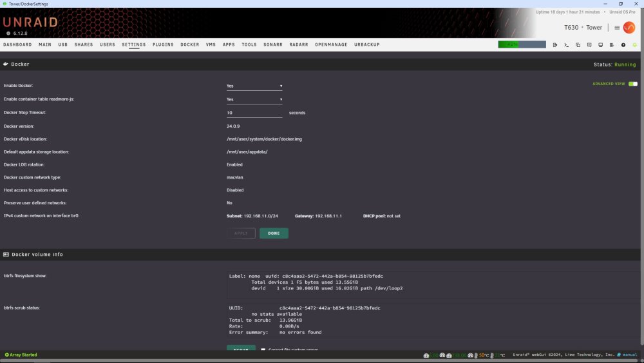Click the orange Unraid Connect avatar icon
This screenshot has width=644, height=363.
click(629, 28)
